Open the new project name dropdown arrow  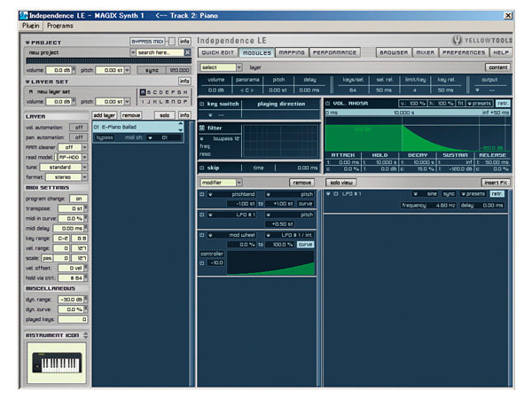(133, 52)
